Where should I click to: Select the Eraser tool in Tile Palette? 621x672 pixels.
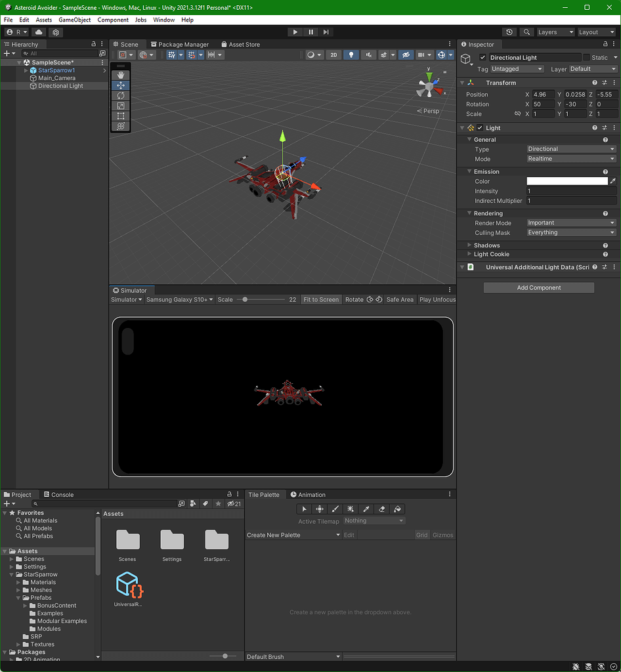click(x=381, y=509)
